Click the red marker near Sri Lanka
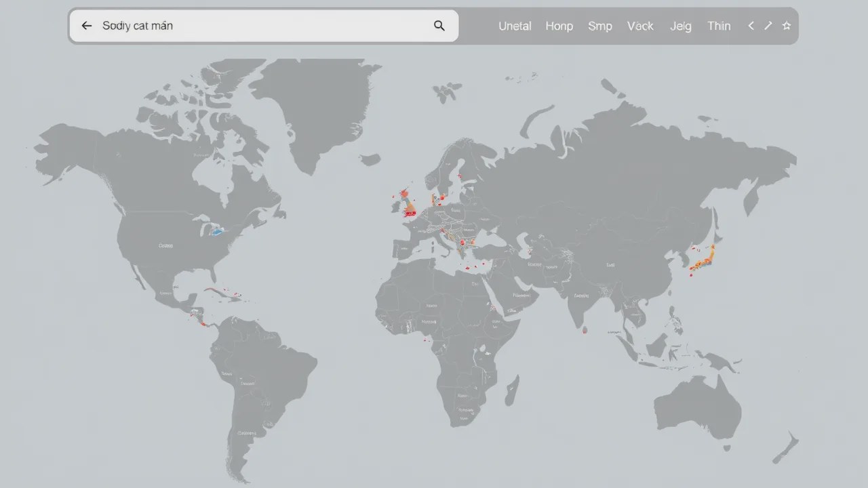Image resolution: width=868 pixels, height=488 pixels. point(585,331)
